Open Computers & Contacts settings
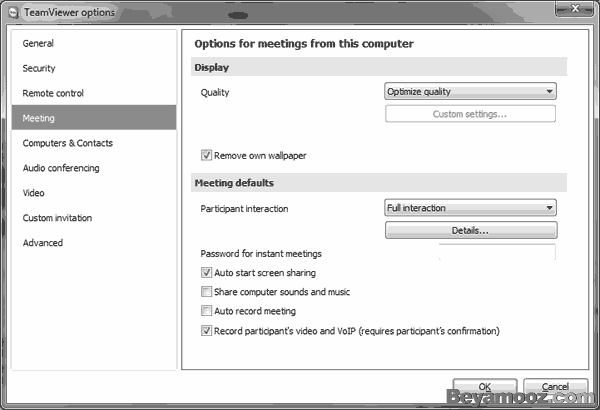This screenshot has width=600, height=410. tap(67, 143)
